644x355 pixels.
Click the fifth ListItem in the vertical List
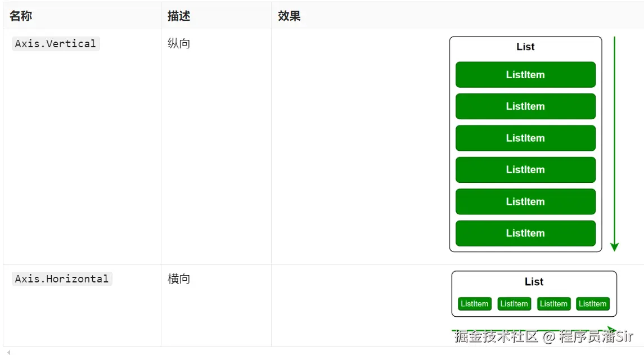525,201
